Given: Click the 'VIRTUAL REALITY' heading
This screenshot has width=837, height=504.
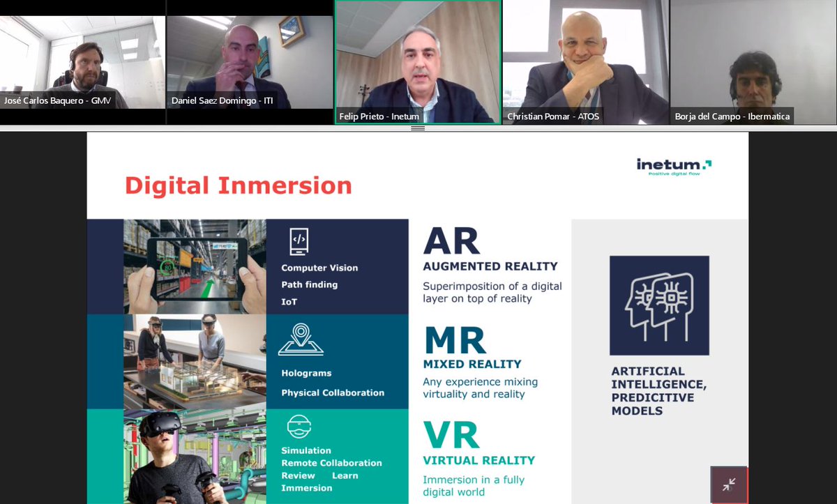Looking at the screenshot, I should (x=479, y=460).
